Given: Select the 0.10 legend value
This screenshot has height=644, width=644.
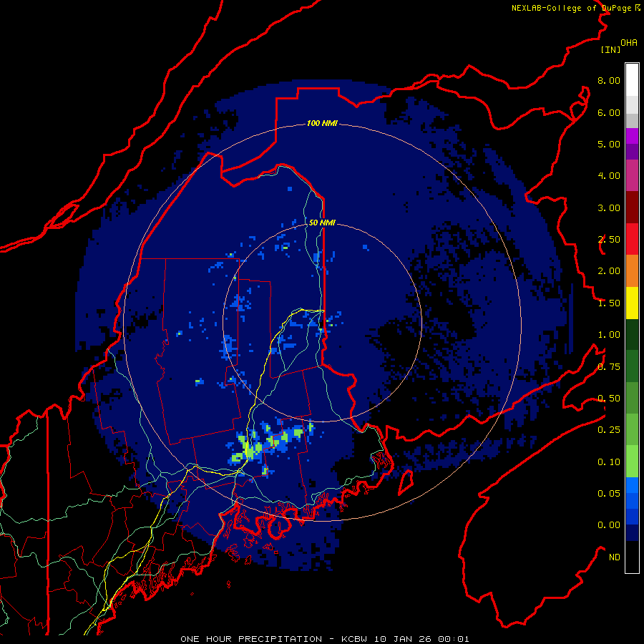Looking at the screenshot, I should click(609, 462).
